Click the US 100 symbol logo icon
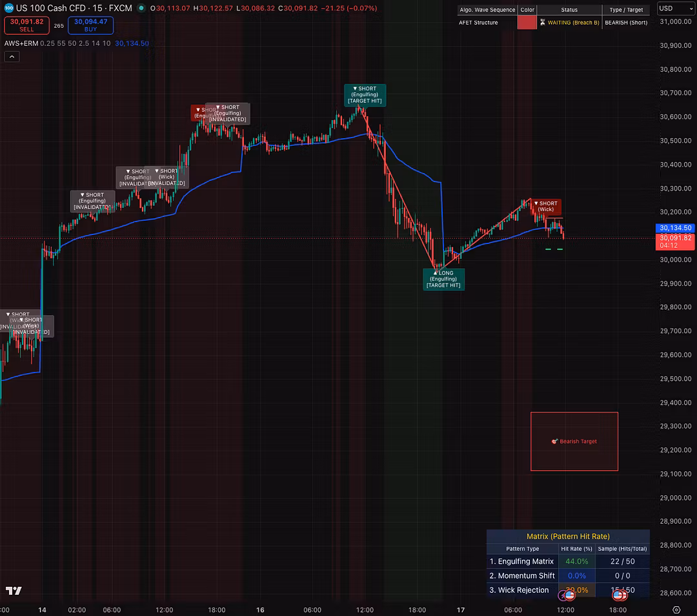Screen dimensions: 697x616 coord(8,8)
